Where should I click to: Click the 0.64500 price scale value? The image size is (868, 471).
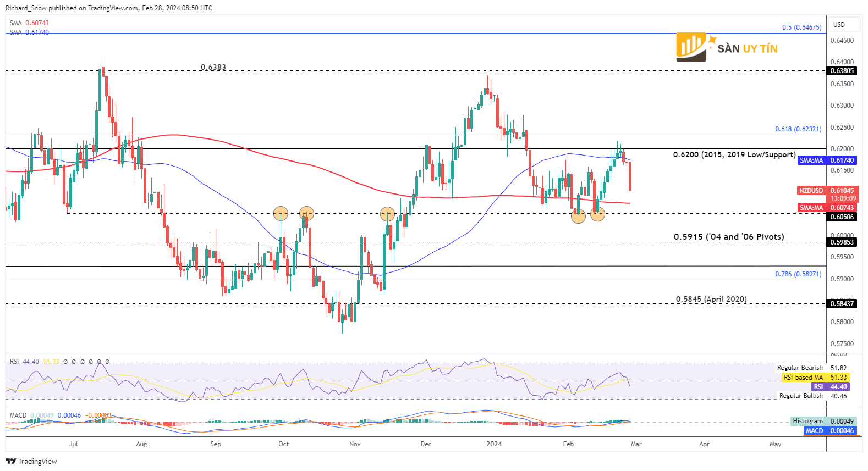[842, 41]
